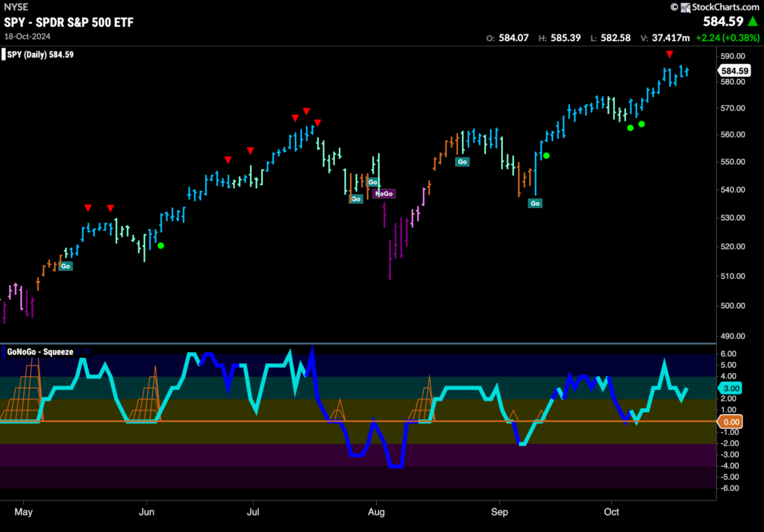764x532 pixels.
Task: Click the Jul label on the time axis
Action: (x=252, y=512)
